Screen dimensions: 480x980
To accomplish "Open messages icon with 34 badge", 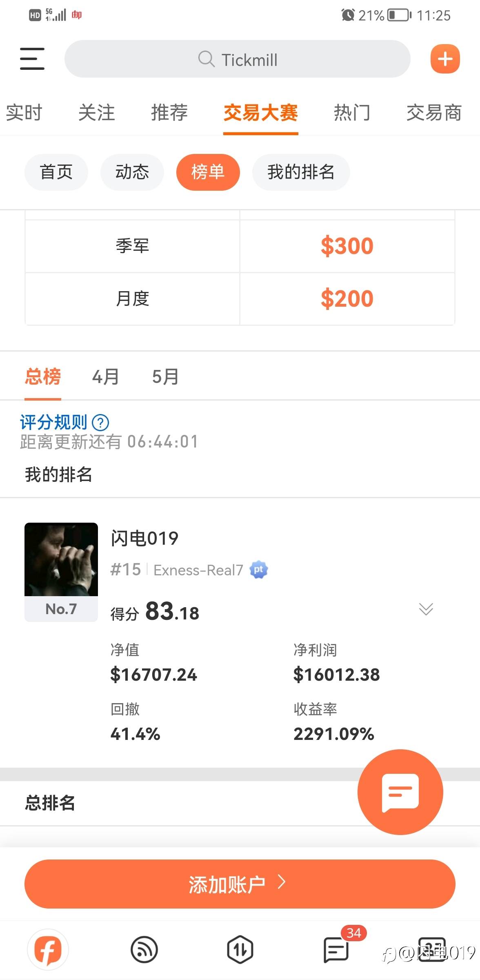I will [x=336, y=950].
